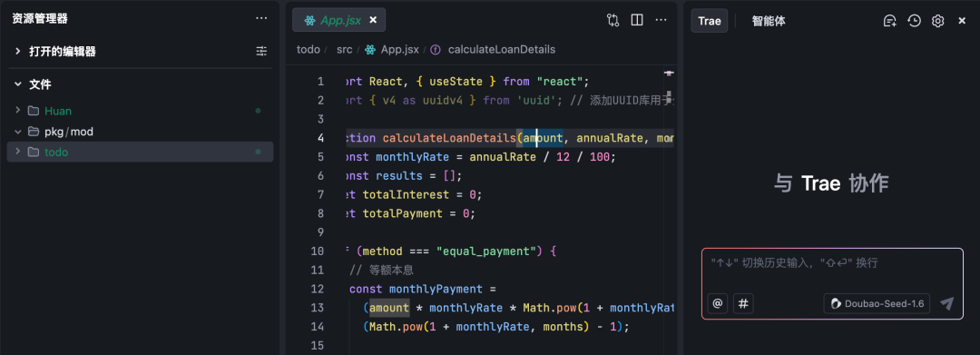Image resolution: width=980 pixels, height=355 pixels.
Task: Click the @ mention button
Action: (x=718, y=304)
